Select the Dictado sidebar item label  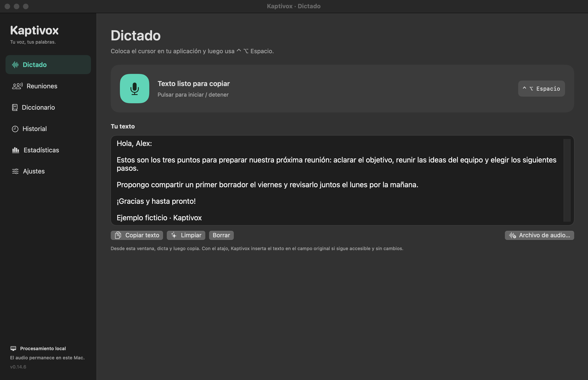(35, 65)
